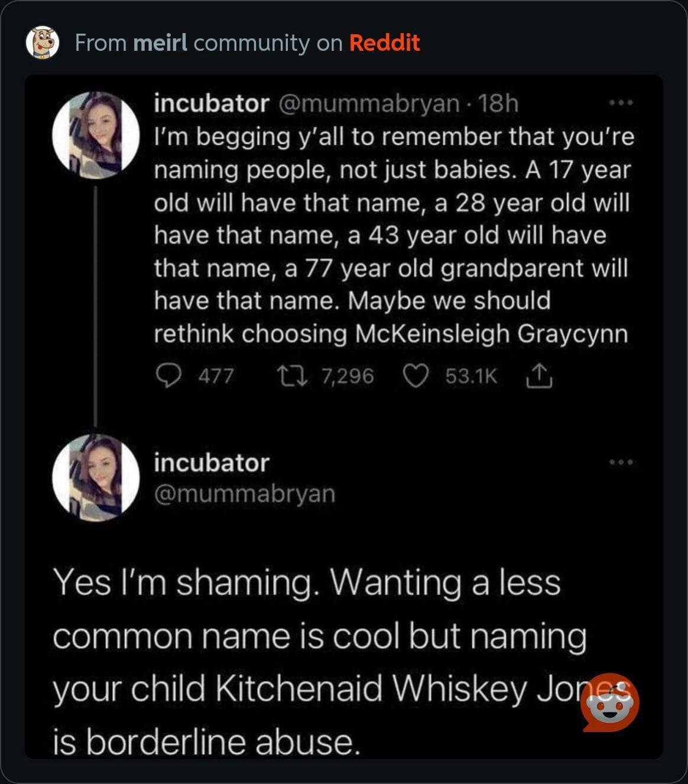688x784 pixels.
Task: Click the Reddit Snoo logo badge
Action: (610, 702)
